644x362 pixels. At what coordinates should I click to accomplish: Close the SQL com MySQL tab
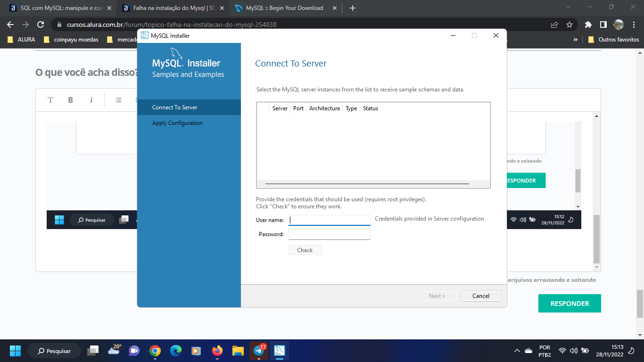pos(109,8)
